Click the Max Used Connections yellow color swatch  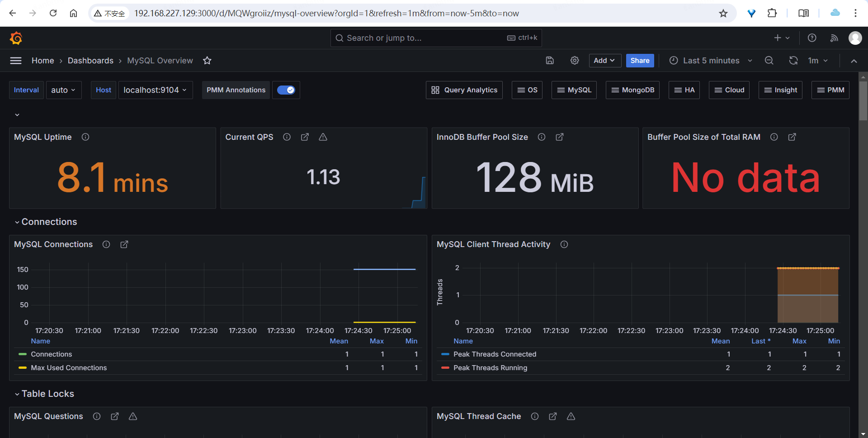tap(23, 368)
